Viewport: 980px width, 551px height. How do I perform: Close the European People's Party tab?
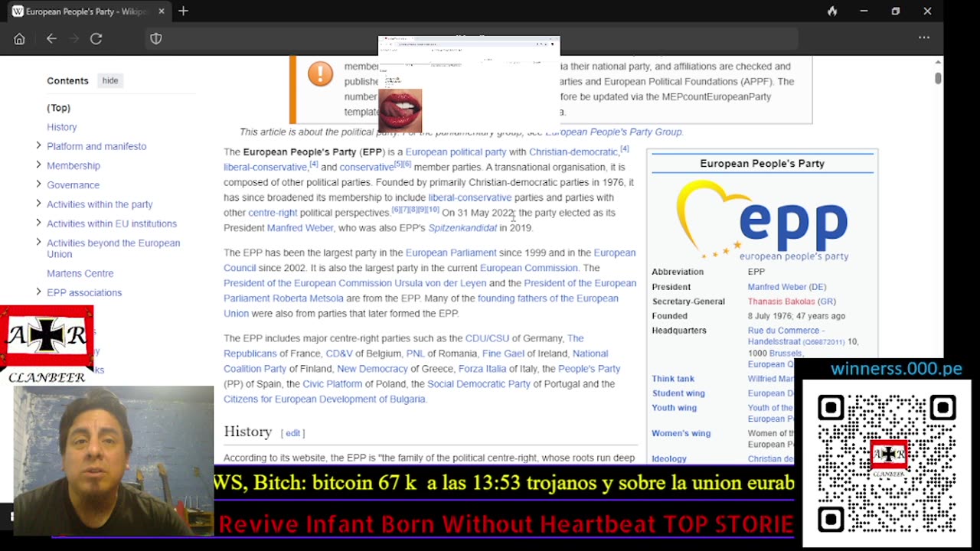point(162,11)
